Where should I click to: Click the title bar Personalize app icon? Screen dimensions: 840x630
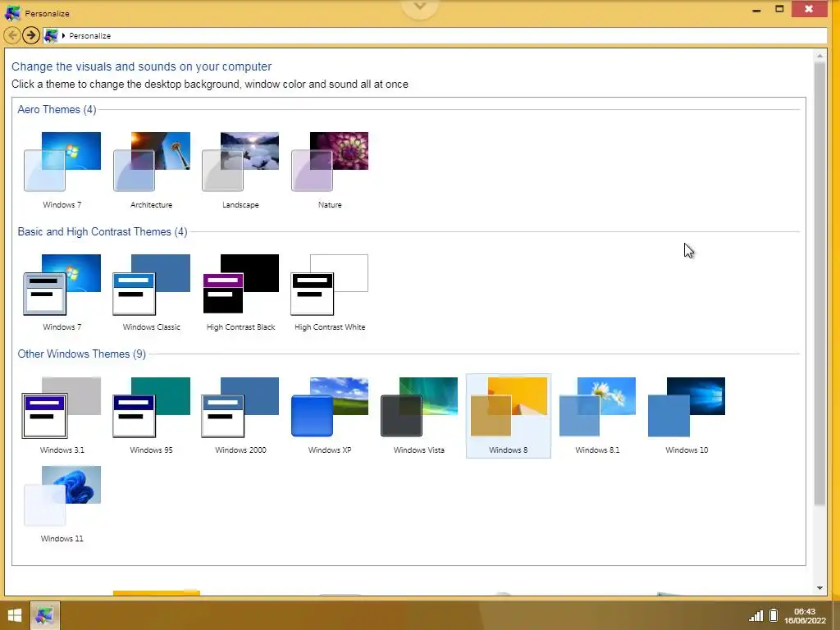click(x=12, y=13)
